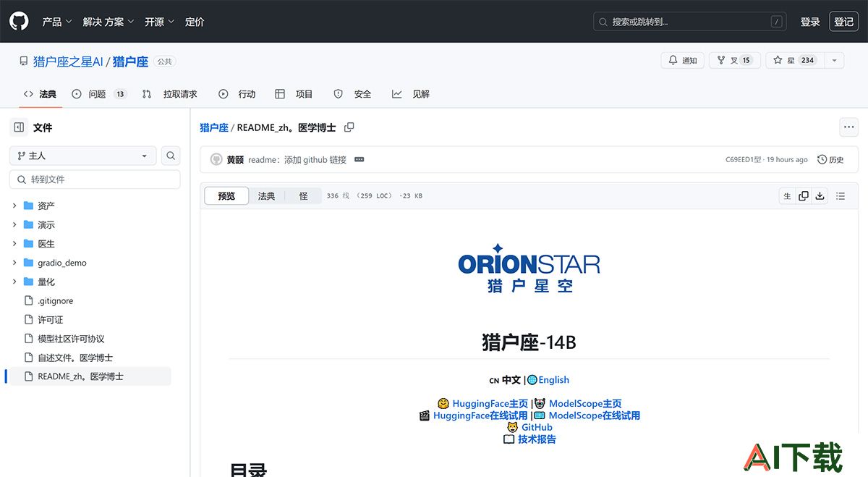Screen dimensions: 868x477
Task: Star the repository with 星 button
Action: [x=795, y=61]
